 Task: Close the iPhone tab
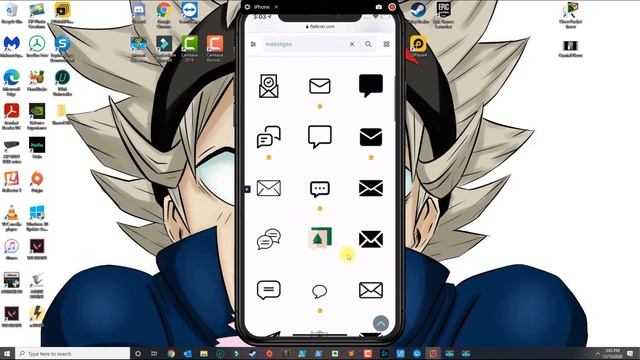276,7
